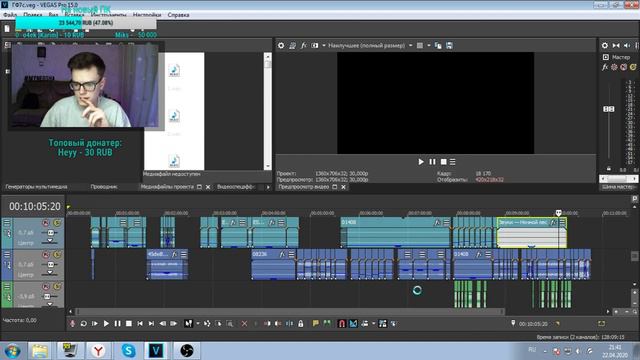Viewport: 640px width, 360px height.
Task: Click the Trim End icon
Action: point(278,324)
